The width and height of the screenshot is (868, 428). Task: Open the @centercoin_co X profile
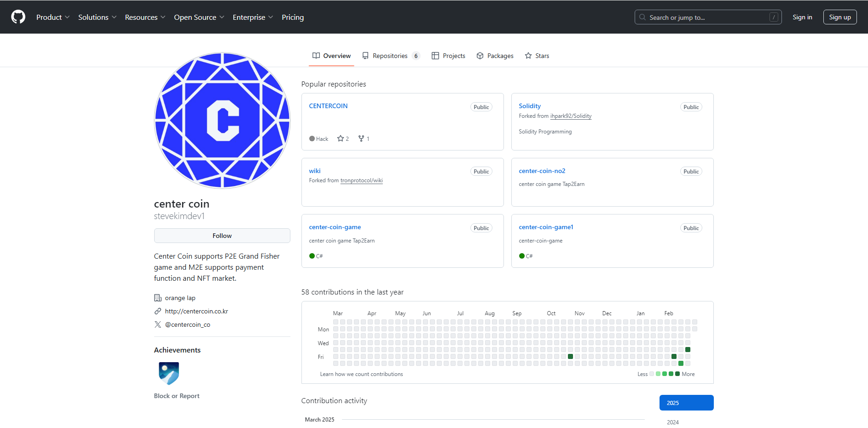pyautogui.click(x=188, y=324)
